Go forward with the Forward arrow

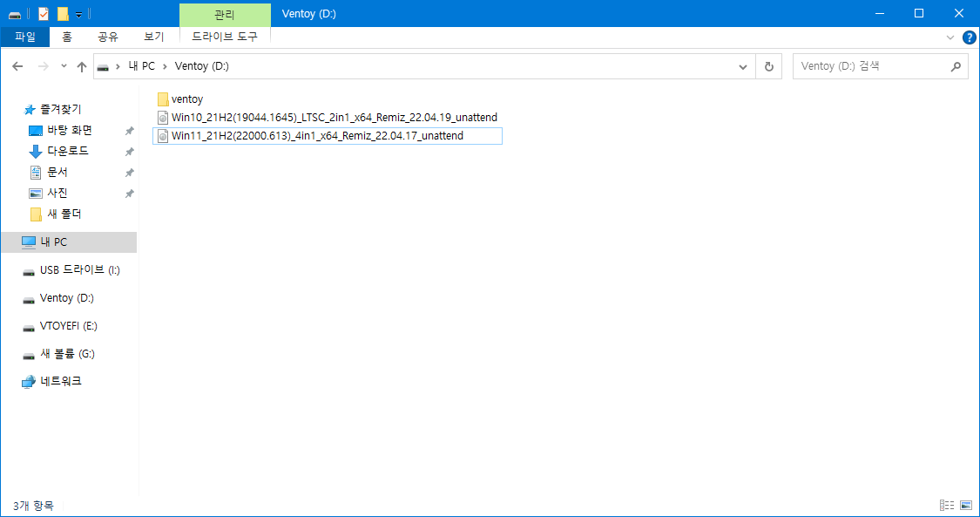point(44,66)
